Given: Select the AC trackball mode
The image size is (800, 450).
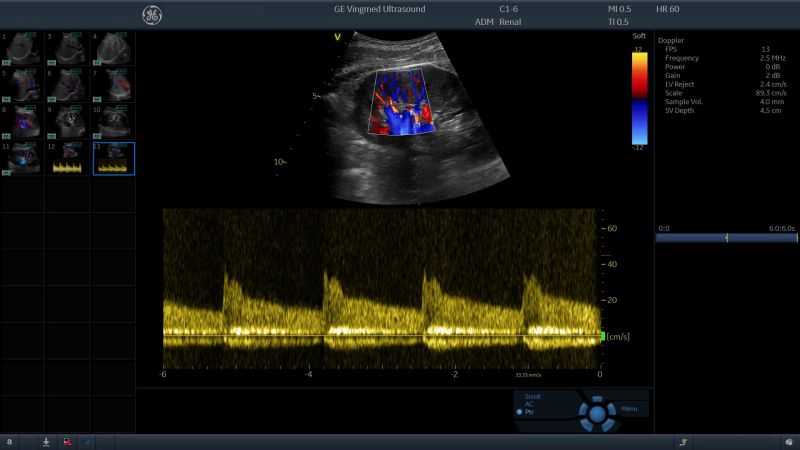Looking at the screenshot, I should pyautogui.click(x=529, y=404).
